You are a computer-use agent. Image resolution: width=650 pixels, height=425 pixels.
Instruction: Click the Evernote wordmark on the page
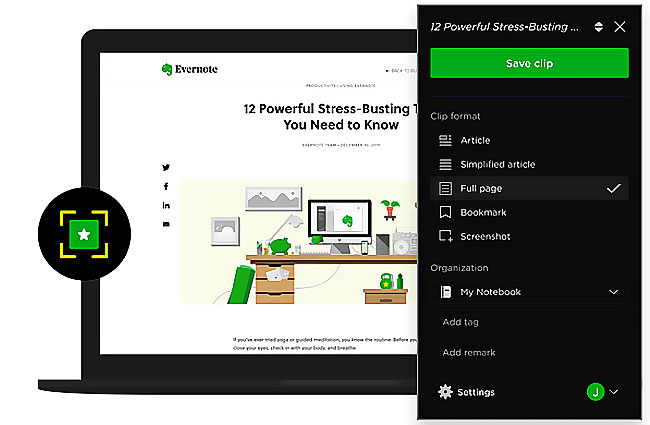point(196,69)
